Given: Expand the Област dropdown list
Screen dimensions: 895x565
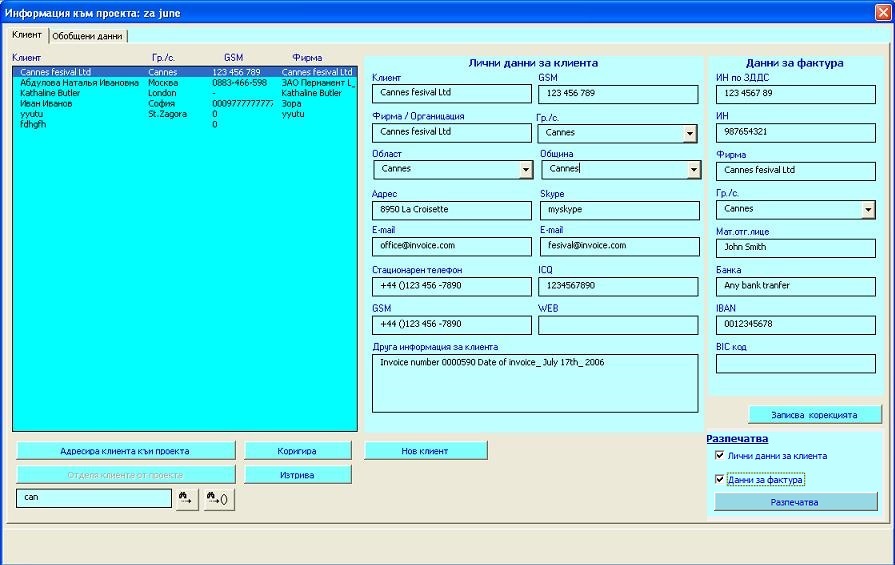Looking at the screenshot, I should tap(525, 170).
